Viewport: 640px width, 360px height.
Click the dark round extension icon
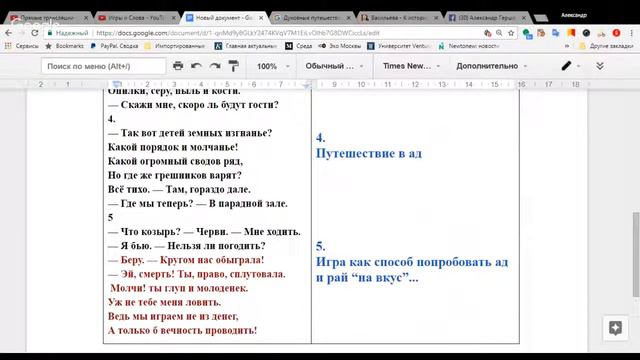coord(586,33)
